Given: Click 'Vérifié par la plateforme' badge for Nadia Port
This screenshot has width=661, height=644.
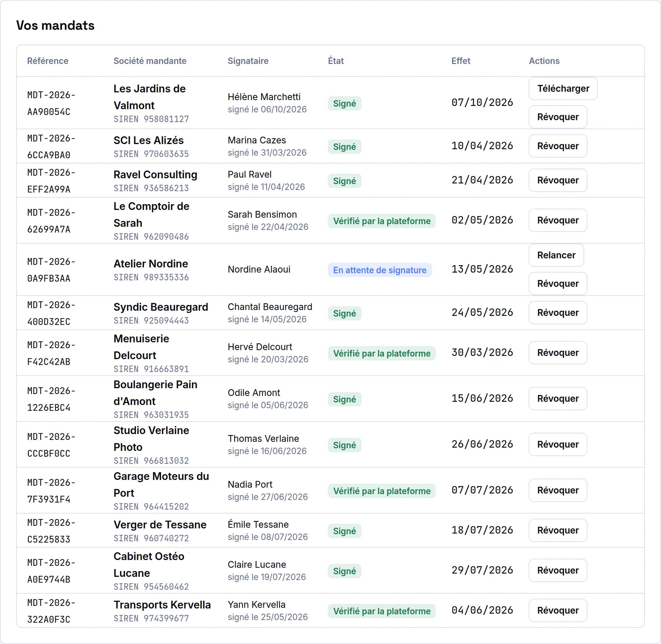Looking at the screenshot, I should click(381, 491).
